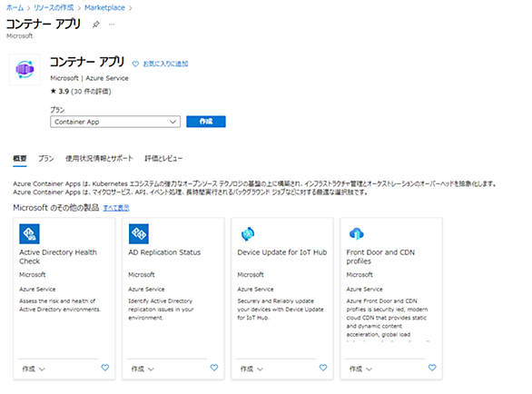Image resolution: width=532 pixels, height=394 pixels.
Task: Open the 使用状況情報とサポート tab
Action: tap(99, 159)
